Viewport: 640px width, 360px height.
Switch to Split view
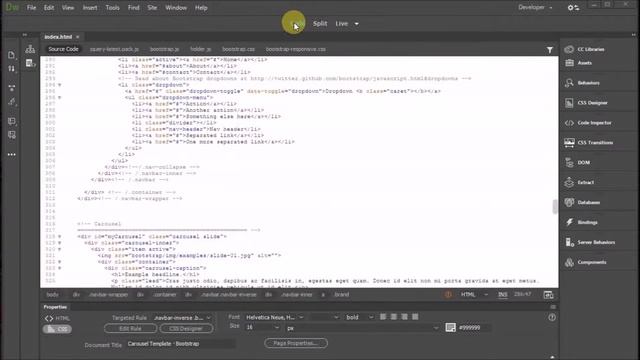click(320, 24)
